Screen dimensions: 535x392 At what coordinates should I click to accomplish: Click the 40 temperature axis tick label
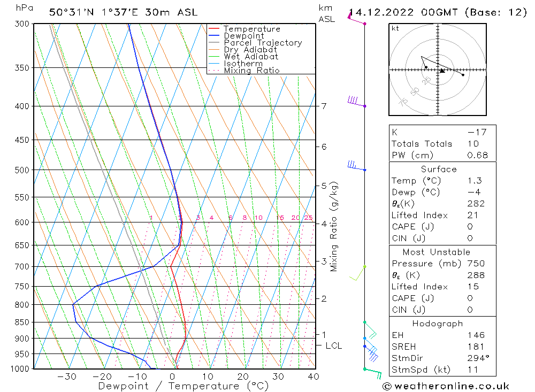pos(314,376)
